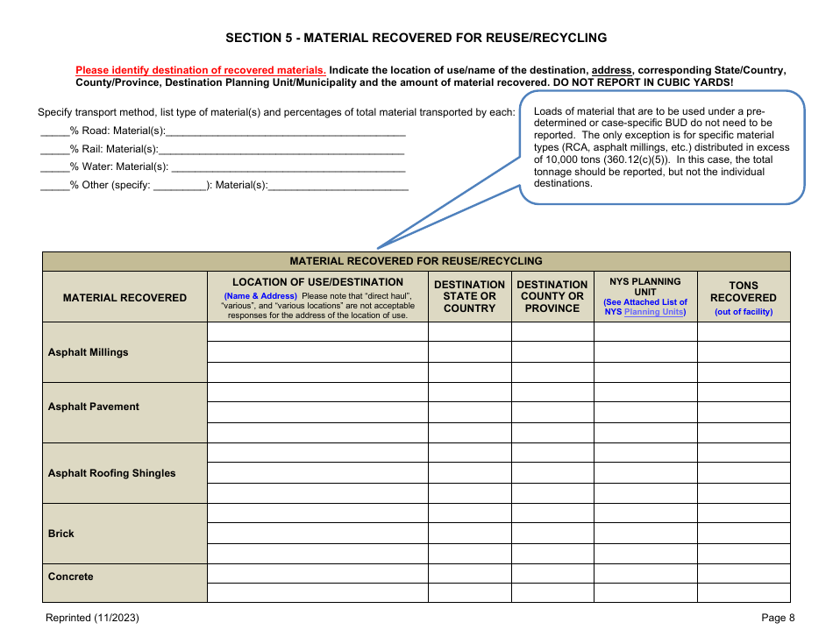
Task: Click the Tons Recovered column header
Action: [x=744, y=295]
